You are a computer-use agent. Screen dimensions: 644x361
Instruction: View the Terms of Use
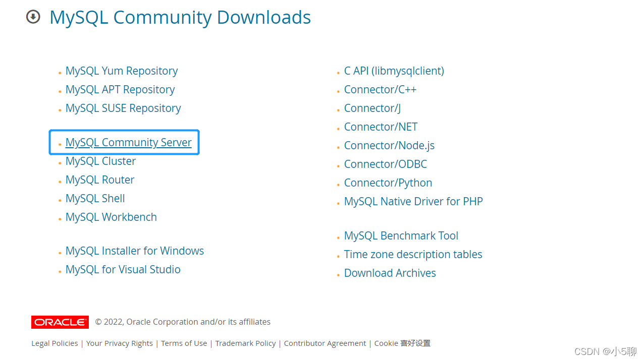pyautogui.click(x=184, y=343)
